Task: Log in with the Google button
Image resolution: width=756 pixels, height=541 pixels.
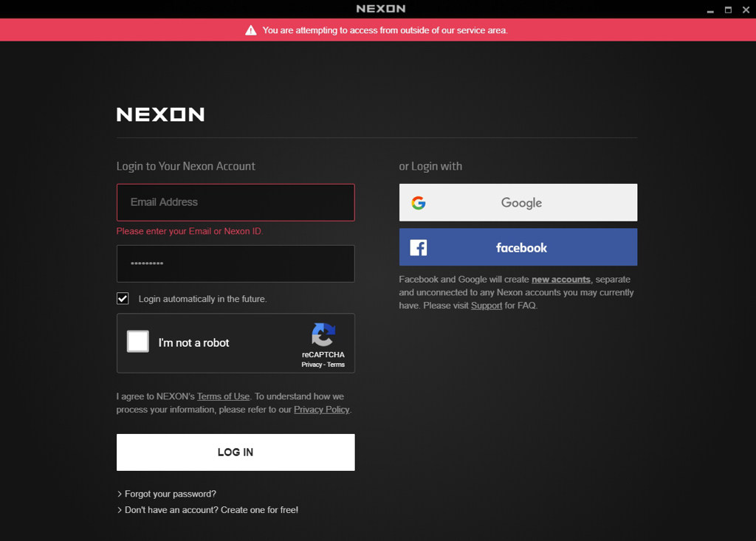Action: [518, 202]
